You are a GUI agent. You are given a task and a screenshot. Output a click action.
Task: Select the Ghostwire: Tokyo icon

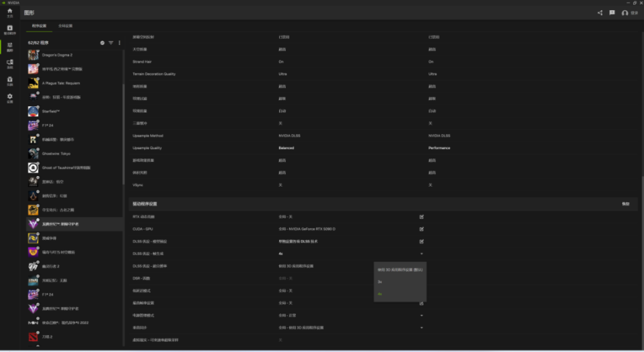click(34, 153)
